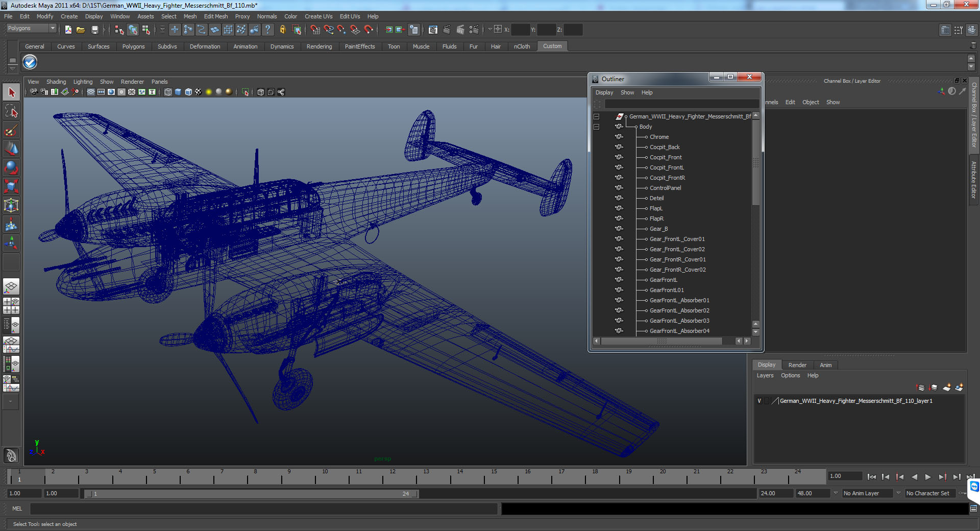980x531 pixels.
Task: Select the arrow Select Tool in toolbox
Action: [11, 92]
